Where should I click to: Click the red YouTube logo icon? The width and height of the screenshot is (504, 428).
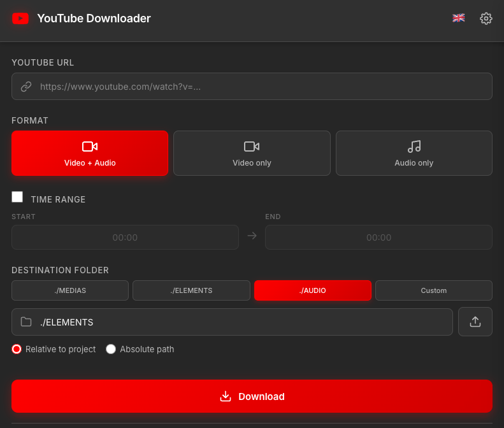20,18
